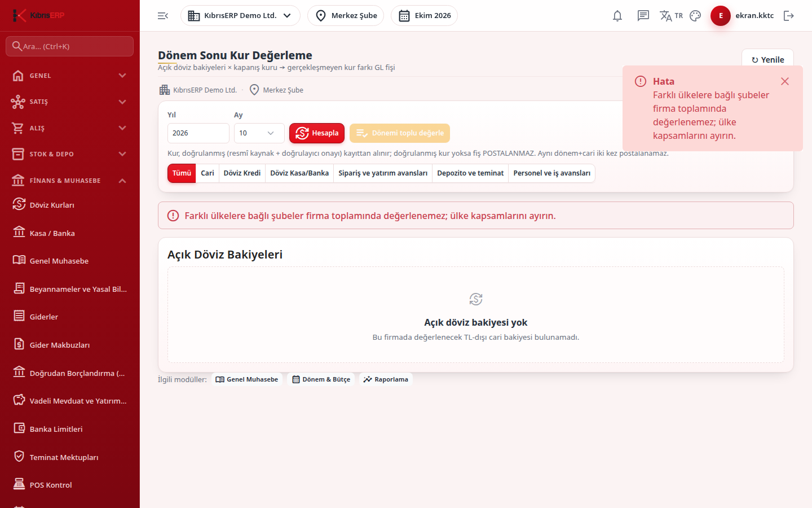Expand the SATIŞ sidebar section
This screenshot has width=812, height=508.
click(70, 102)
